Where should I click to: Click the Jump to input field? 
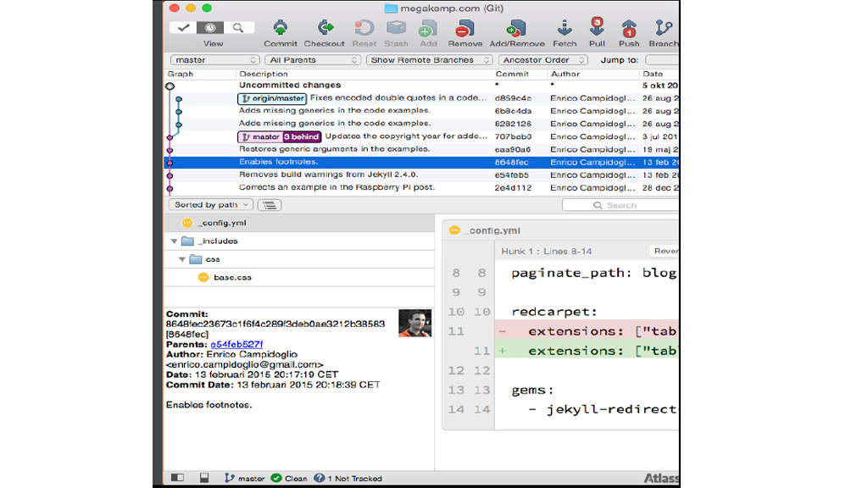tap(662, 60)
